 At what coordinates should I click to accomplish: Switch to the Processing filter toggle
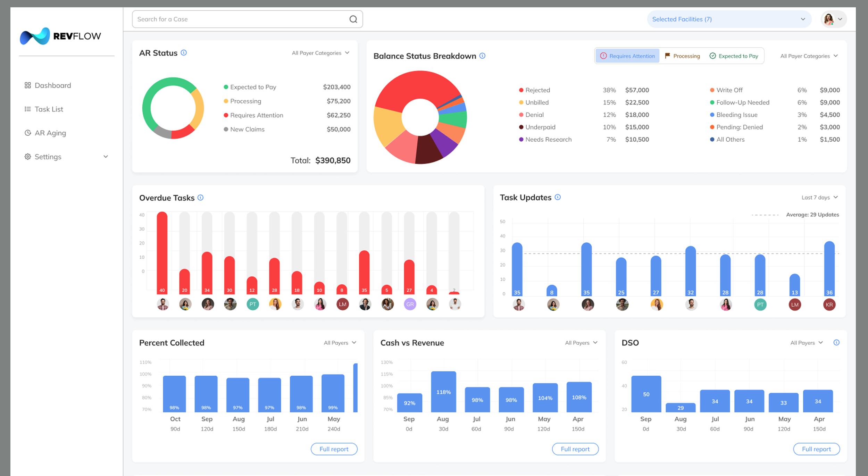point(682,56)
